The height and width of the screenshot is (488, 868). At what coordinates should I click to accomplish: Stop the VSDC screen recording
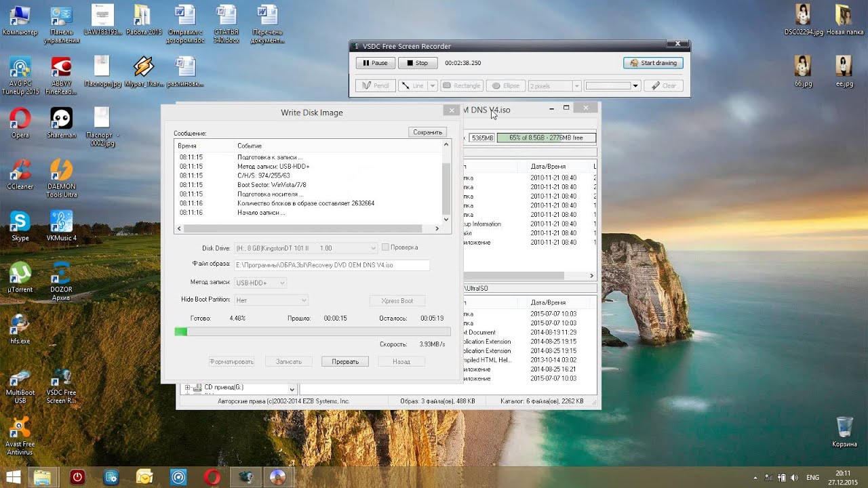click(x=417, y=63)
